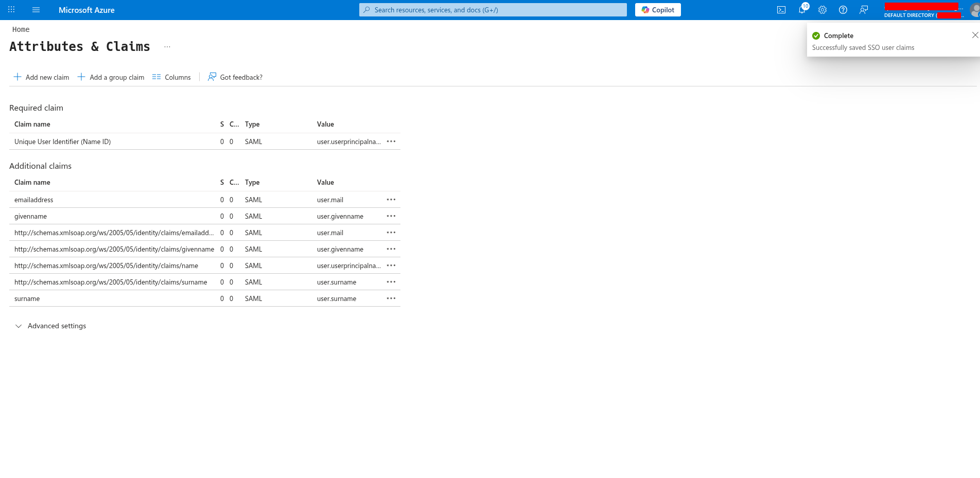
Task: Open more options for Unique User Identifier row
Action: 391,141
